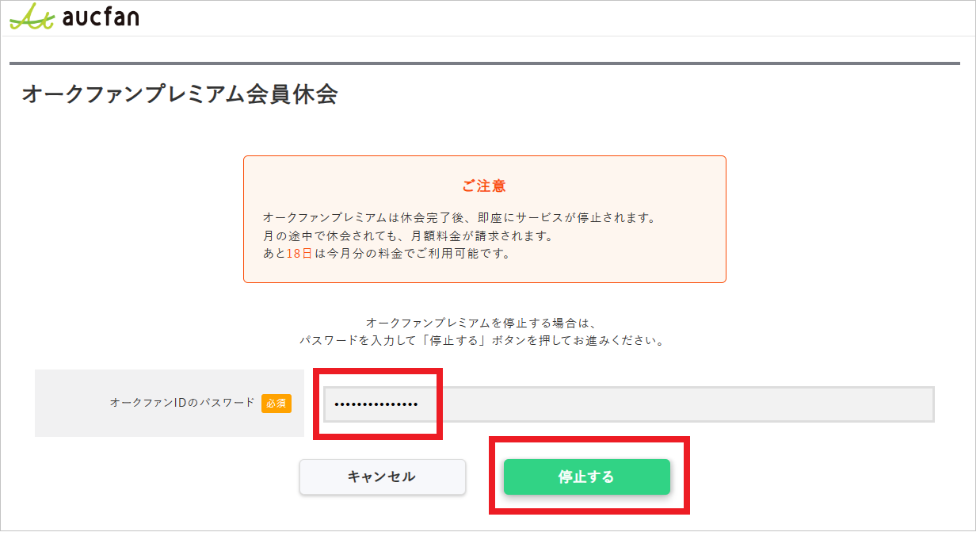Screen dimensions: 980x536
Task: Focus the masked password input field
Action: [x=634, y=404]
